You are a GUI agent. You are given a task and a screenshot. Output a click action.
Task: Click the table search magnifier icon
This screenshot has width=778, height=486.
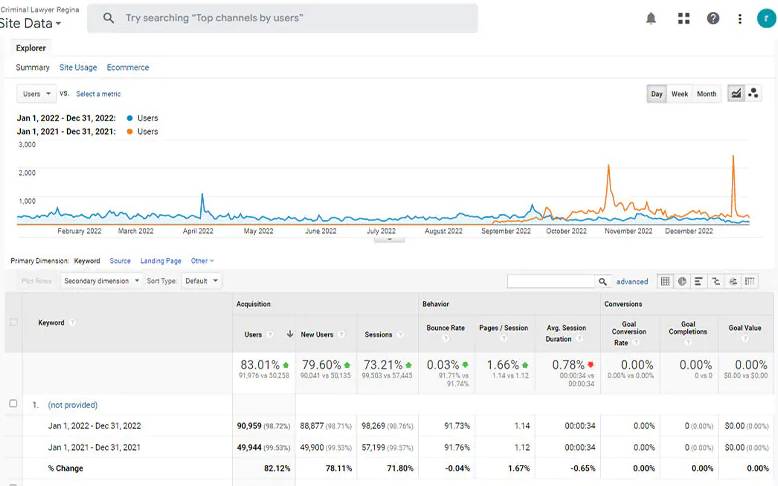pyautogui.click(x=603, y=282)
